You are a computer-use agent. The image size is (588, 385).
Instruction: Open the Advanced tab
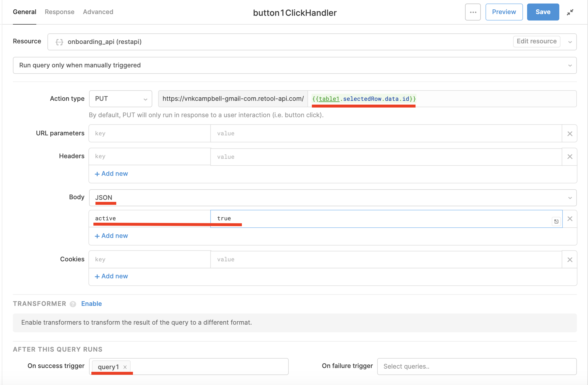tap(98, 12)
